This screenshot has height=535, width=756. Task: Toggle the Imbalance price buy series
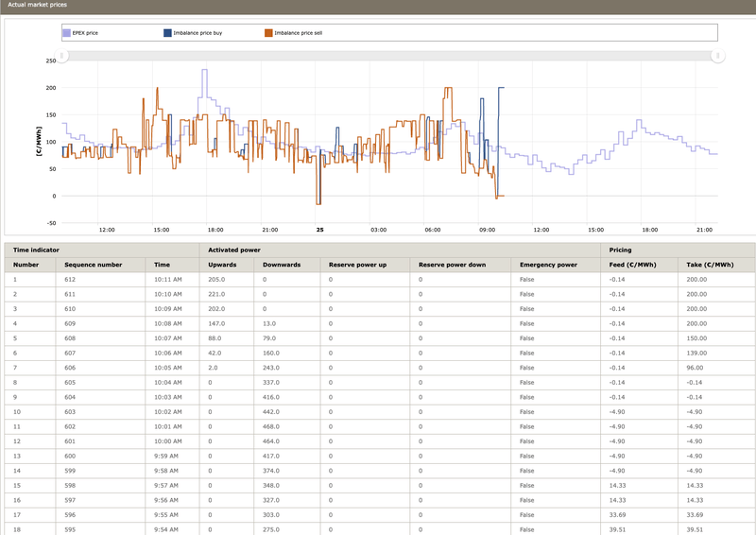(x=167, y=33)
